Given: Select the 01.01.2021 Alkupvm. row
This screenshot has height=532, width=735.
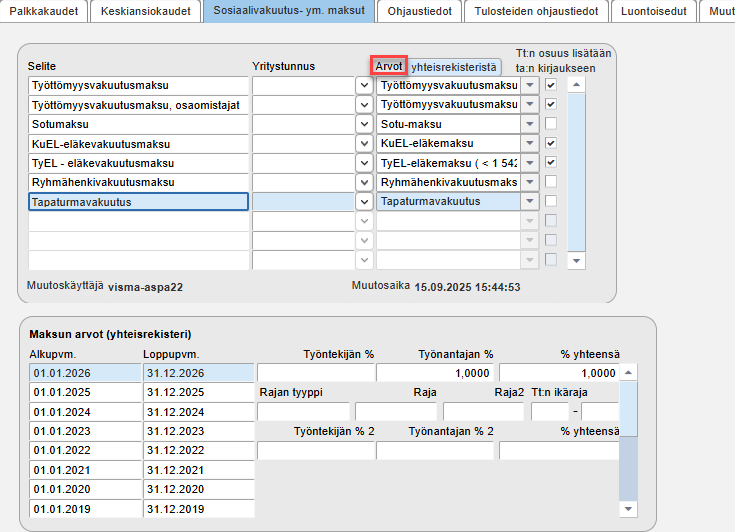Looking at the screenshot, I should click(85, 470).
